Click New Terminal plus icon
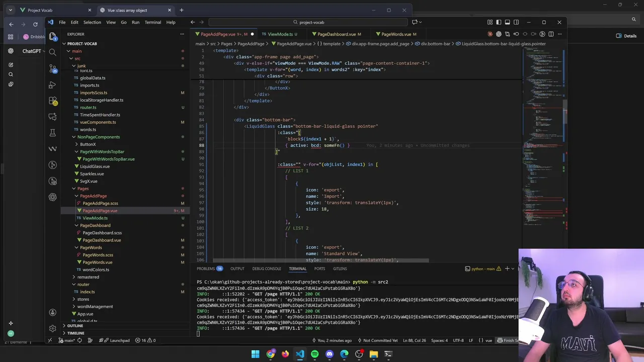The height and width of the screenshot is (362, 644). point(507,268)
